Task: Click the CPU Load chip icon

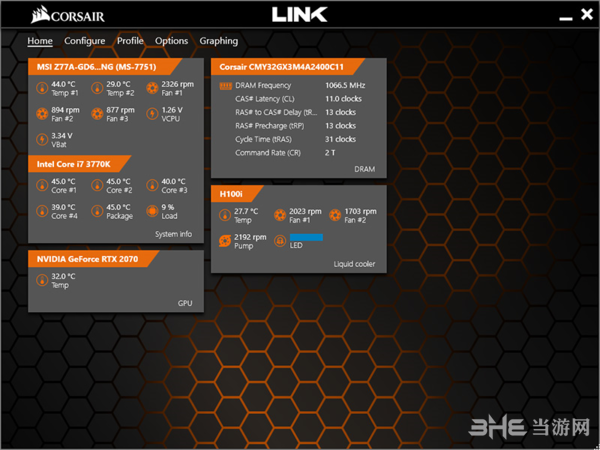Action: coord(152,211)
